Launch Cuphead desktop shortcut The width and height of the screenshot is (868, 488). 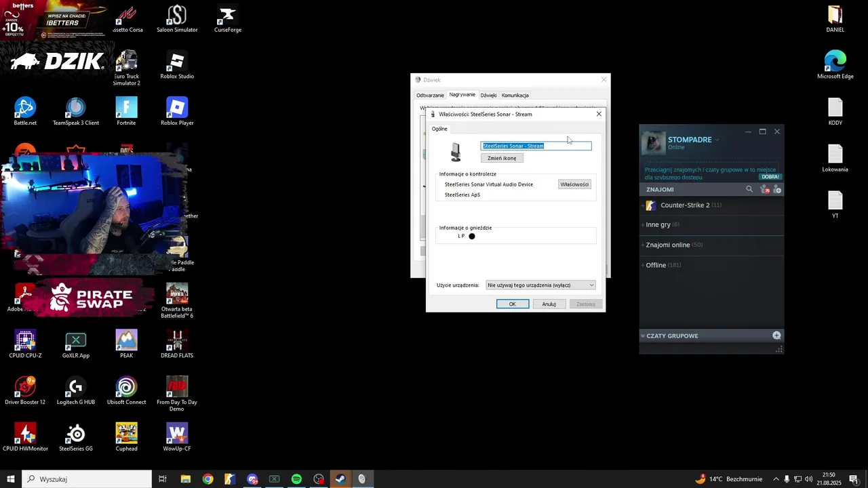126,437
